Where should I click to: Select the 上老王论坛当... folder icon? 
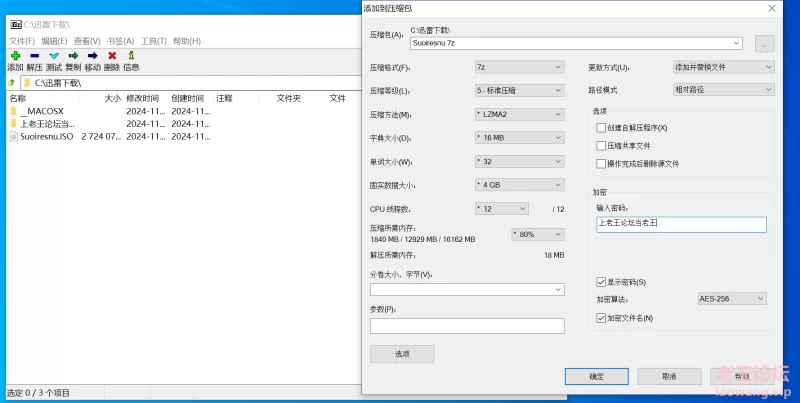(x=13, y=123)
